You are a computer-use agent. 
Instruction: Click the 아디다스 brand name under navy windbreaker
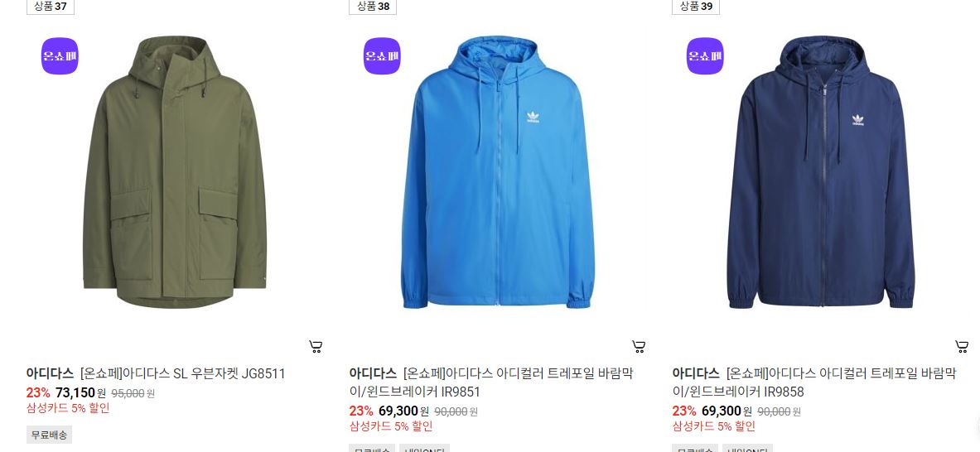[x=696, y=374]
